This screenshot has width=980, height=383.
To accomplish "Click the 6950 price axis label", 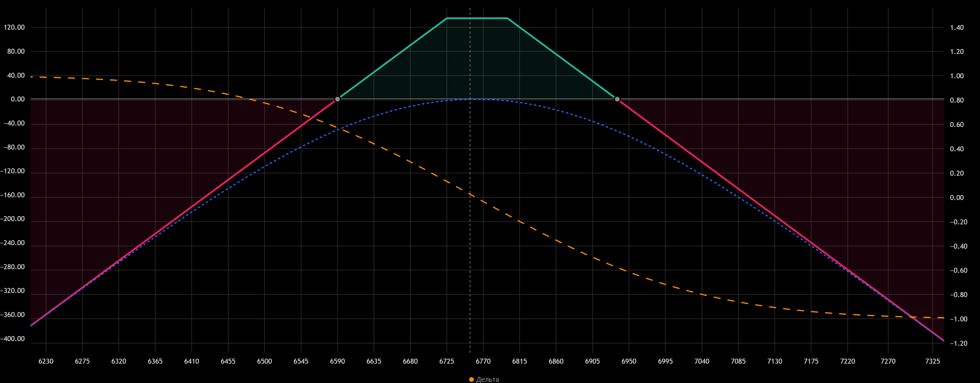I will [629, 361].
